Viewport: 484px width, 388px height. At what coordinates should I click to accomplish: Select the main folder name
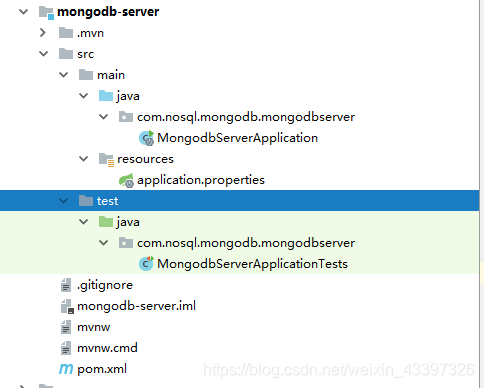111,75
